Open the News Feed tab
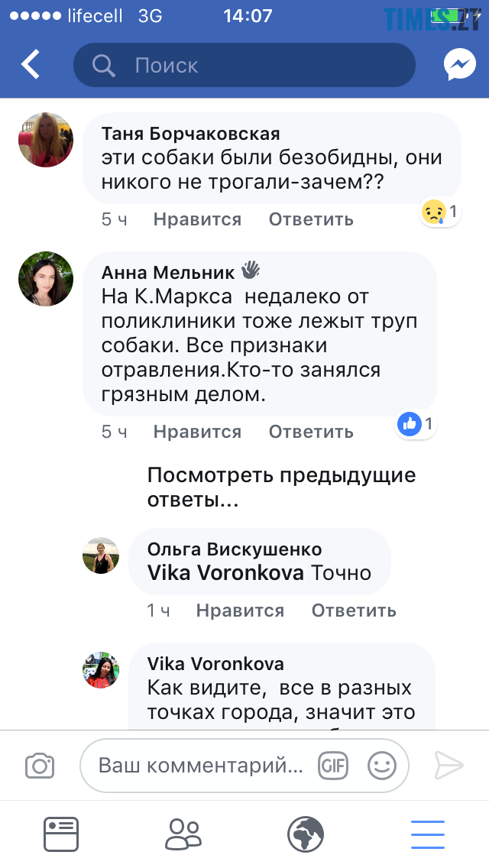Image resolution: width=489 pixels, height=868 pixels. tap(61, 834)
